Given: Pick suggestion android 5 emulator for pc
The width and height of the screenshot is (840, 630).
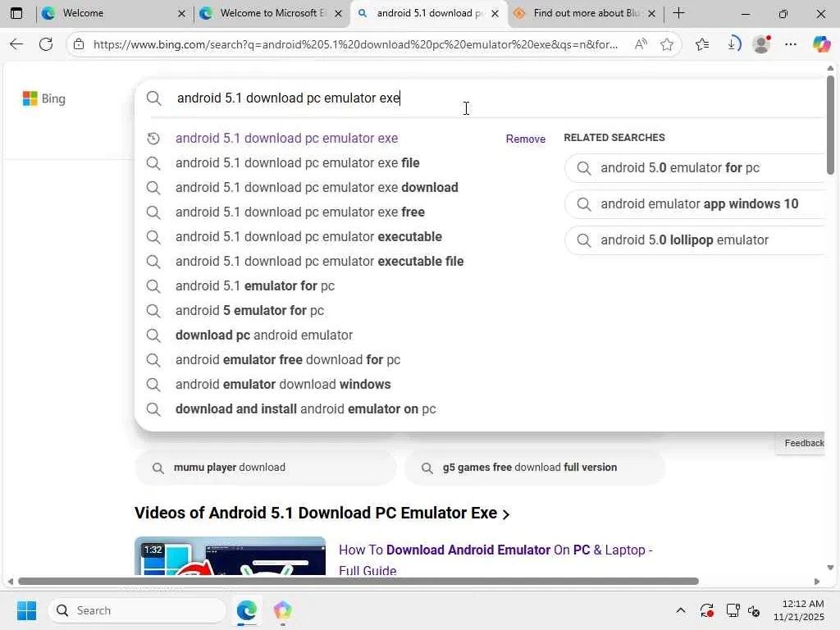Looking at the screenshot, I should tap(249, 311).
